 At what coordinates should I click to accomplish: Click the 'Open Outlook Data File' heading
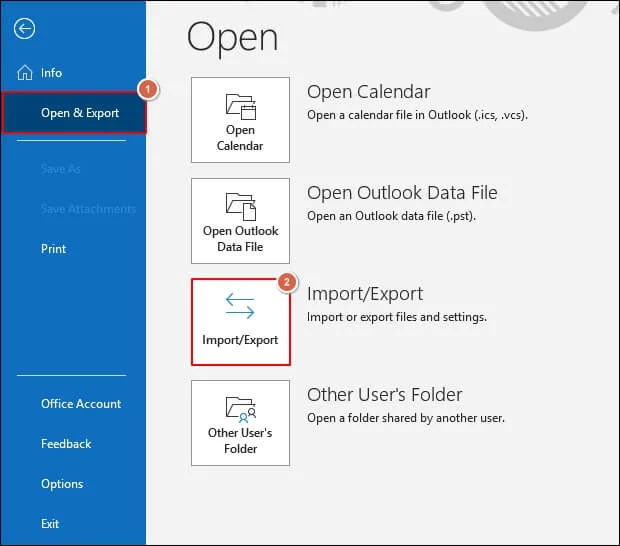402,193
